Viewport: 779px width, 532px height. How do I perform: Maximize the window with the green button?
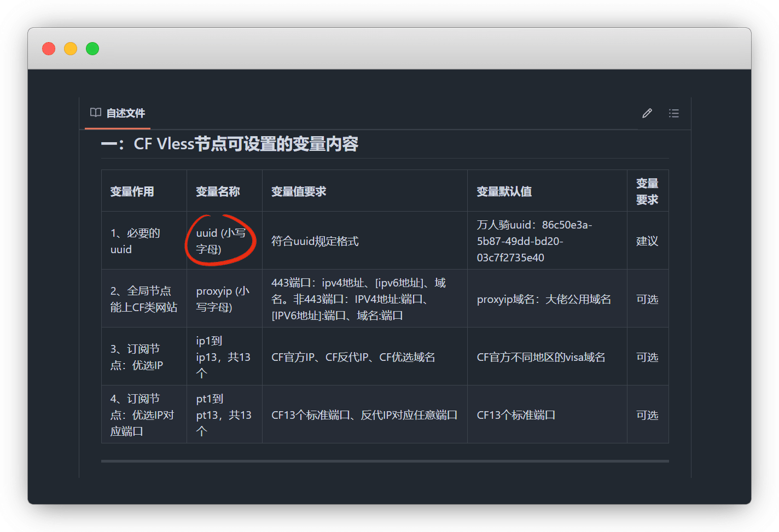point(92,49)
